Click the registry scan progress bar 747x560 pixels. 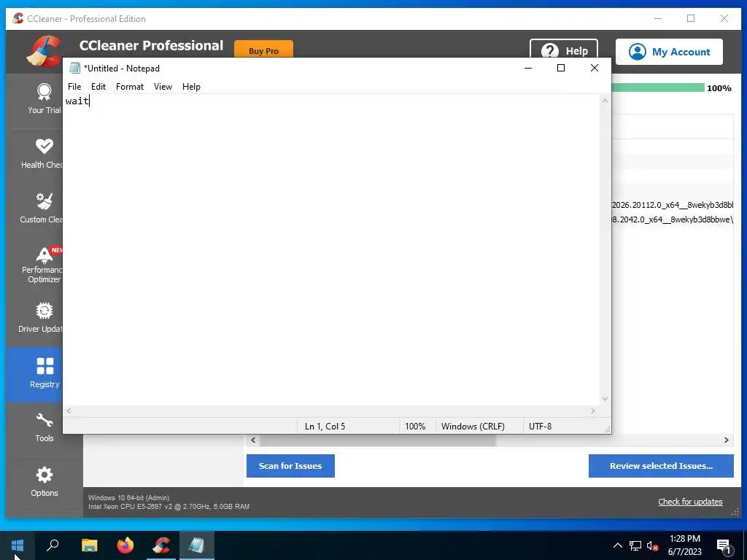[x=657, y=87]
